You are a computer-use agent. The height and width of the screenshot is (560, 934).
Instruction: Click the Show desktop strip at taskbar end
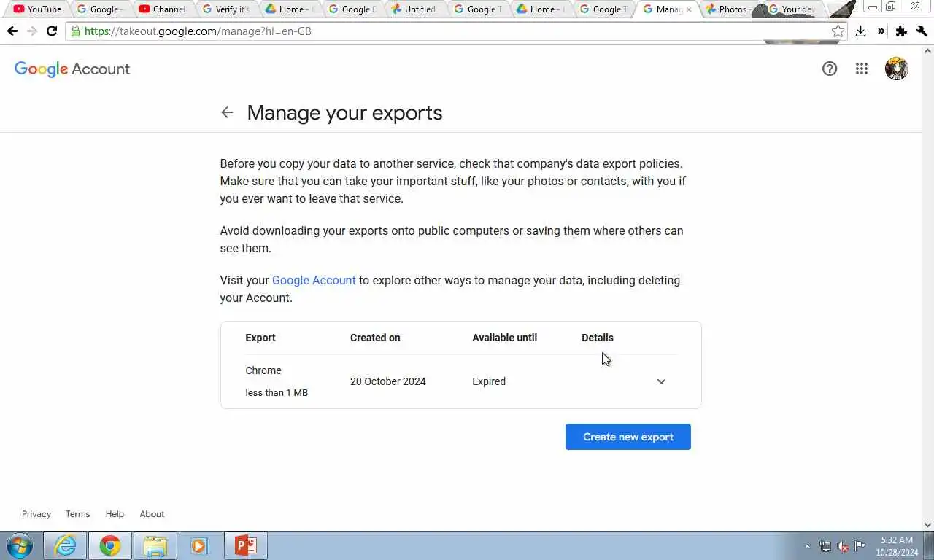pyautogui.click(x=930, y=545)
